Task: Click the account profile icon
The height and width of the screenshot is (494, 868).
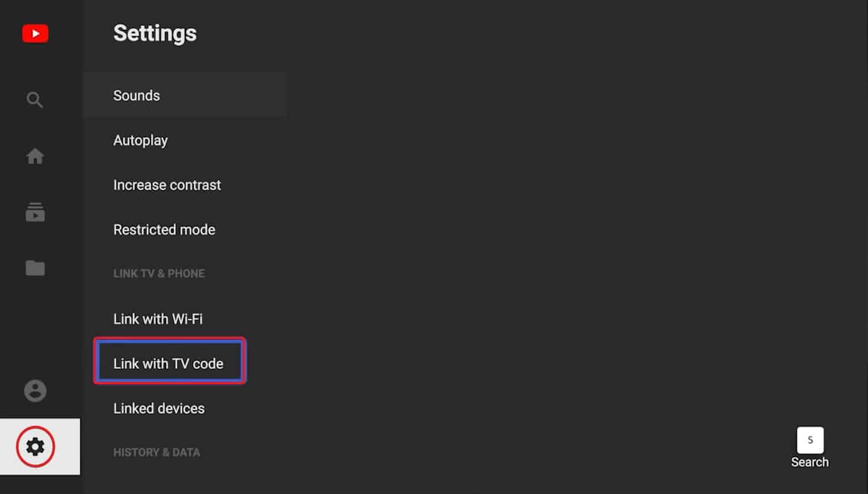Action: pos(35,390)
